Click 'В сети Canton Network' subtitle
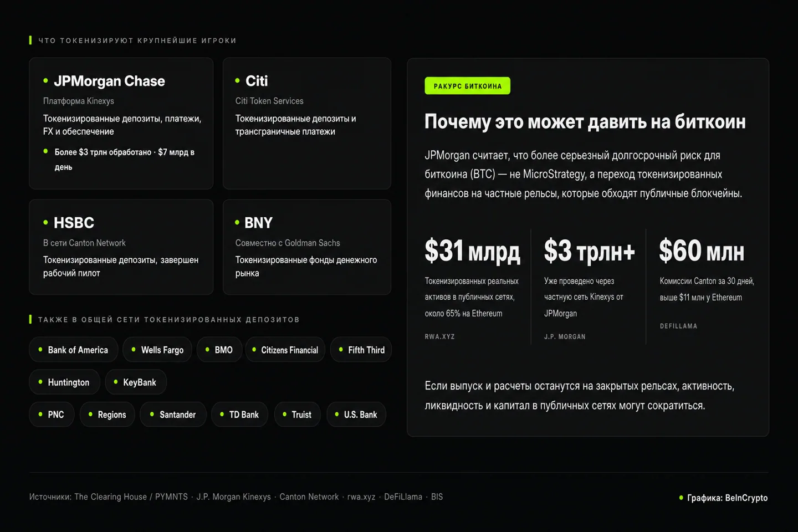This screenshot has width=798, height=532. pyautogui.click(x=84, y=243)
